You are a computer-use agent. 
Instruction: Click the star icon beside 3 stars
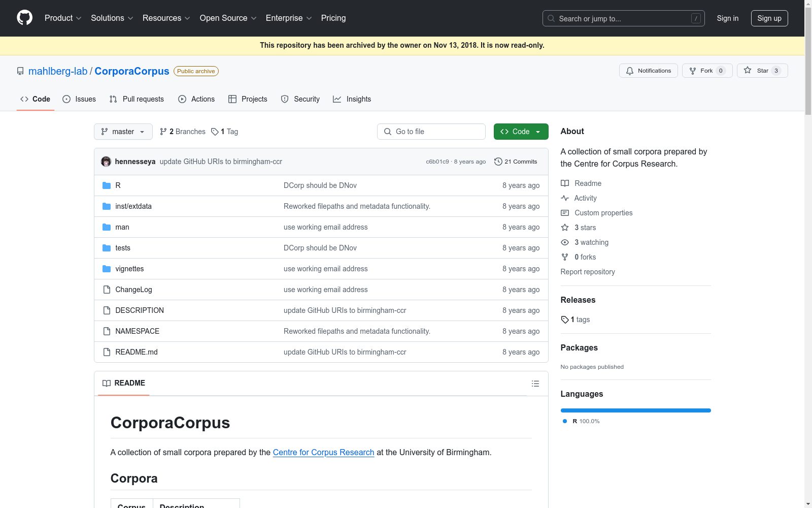(565, 228)
